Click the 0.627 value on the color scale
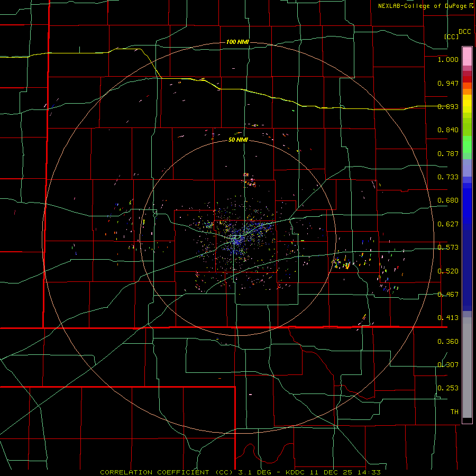The width and height of the screenshot is (476, 476). (448, 224)
